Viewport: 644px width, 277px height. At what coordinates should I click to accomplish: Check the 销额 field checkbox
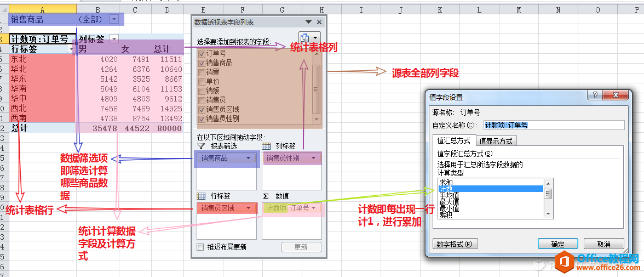202,91
